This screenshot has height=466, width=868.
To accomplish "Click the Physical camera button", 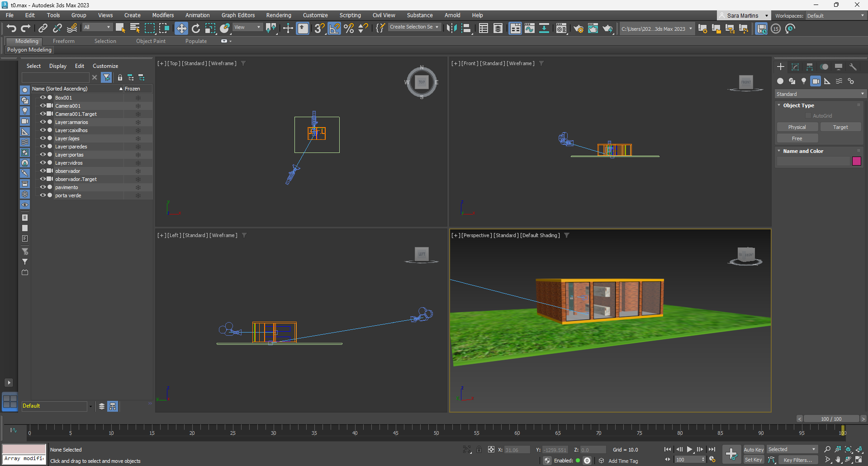I will [x=797, y=127].
